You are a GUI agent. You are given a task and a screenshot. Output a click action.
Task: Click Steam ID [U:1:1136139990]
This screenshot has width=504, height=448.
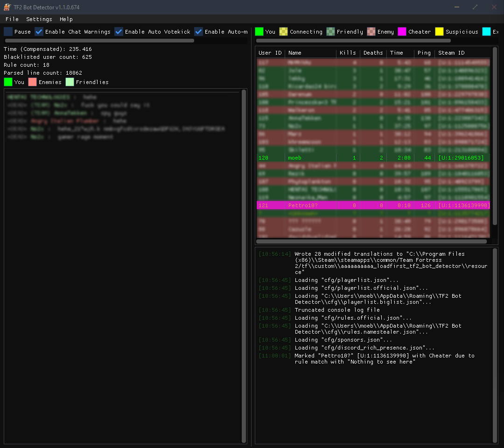(464, 205)
